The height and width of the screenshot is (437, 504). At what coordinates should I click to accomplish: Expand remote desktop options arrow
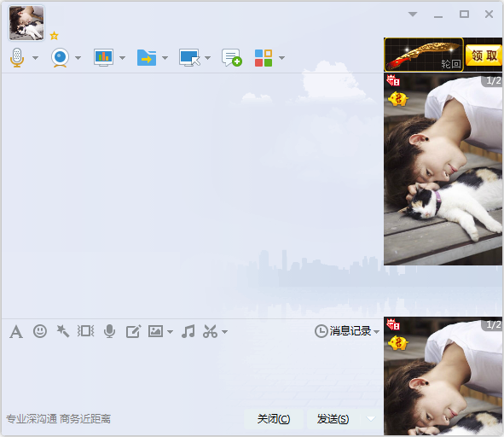pos(207,58)
